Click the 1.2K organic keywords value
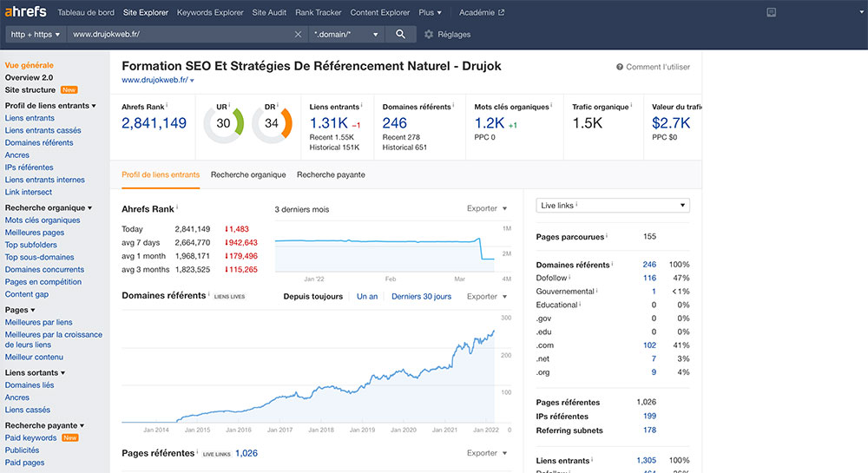 coord(490,123)
